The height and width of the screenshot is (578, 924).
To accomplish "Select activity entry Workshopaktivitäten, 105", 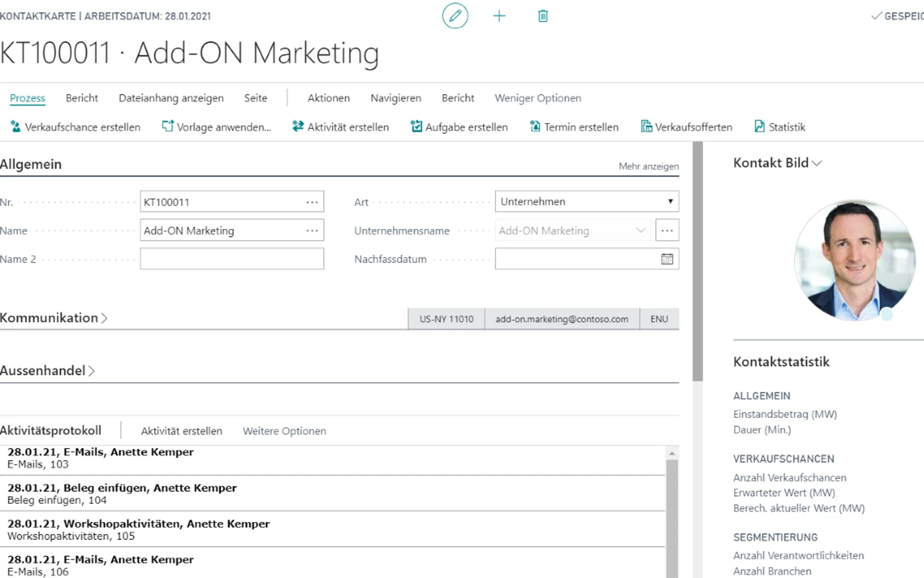I will [x=332, y=529].
